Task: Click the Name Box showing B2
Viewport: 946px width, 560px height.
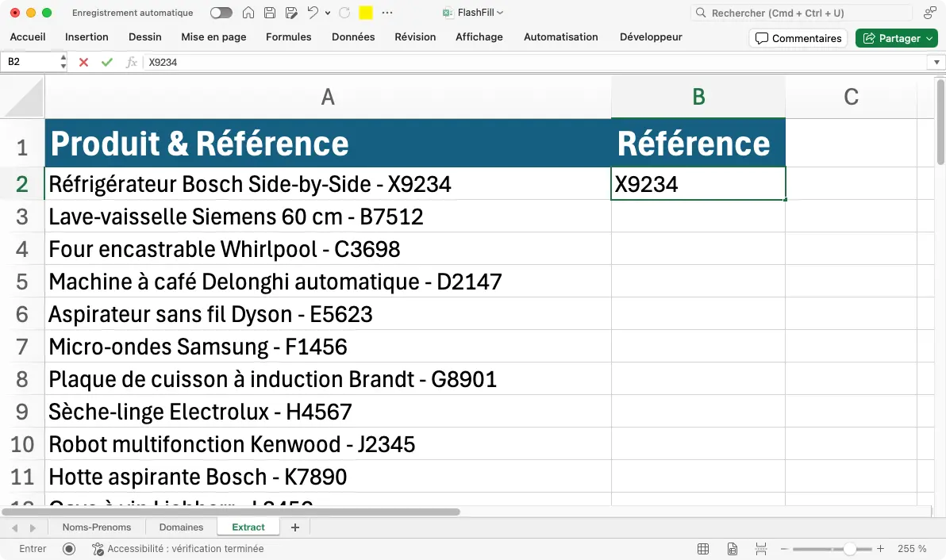Action: [30, 62]
